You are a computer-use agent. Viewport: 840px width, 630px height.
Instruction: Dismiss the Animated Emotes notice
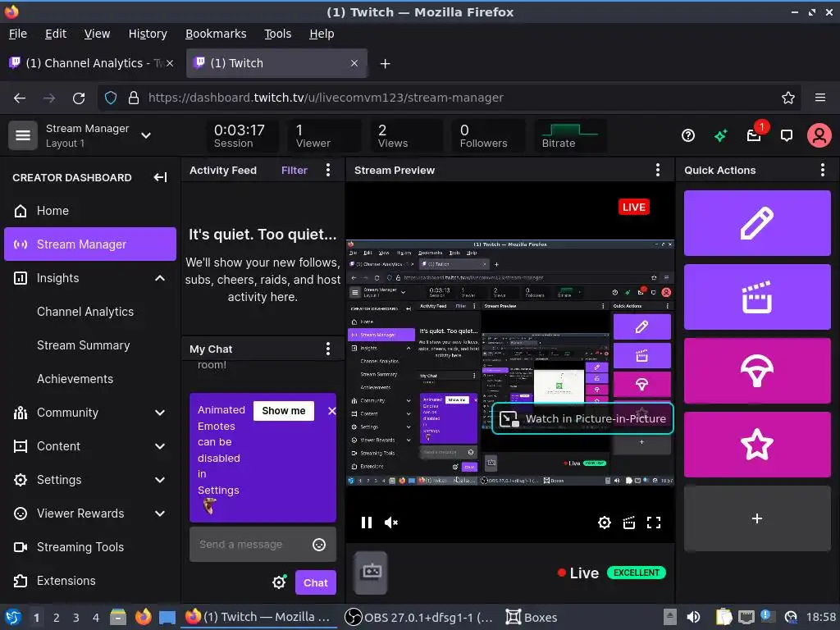coord(331,411)
